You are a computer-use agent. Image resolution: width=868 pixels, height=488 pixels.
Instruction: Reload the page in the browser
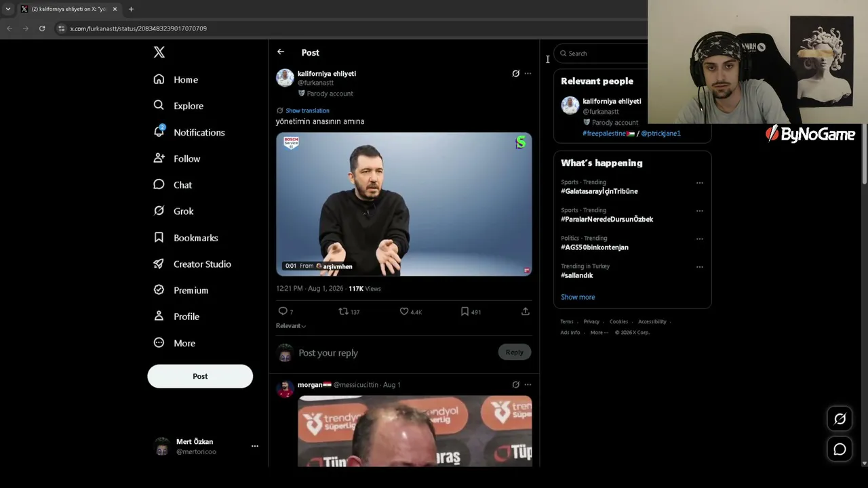click(42, 28)
